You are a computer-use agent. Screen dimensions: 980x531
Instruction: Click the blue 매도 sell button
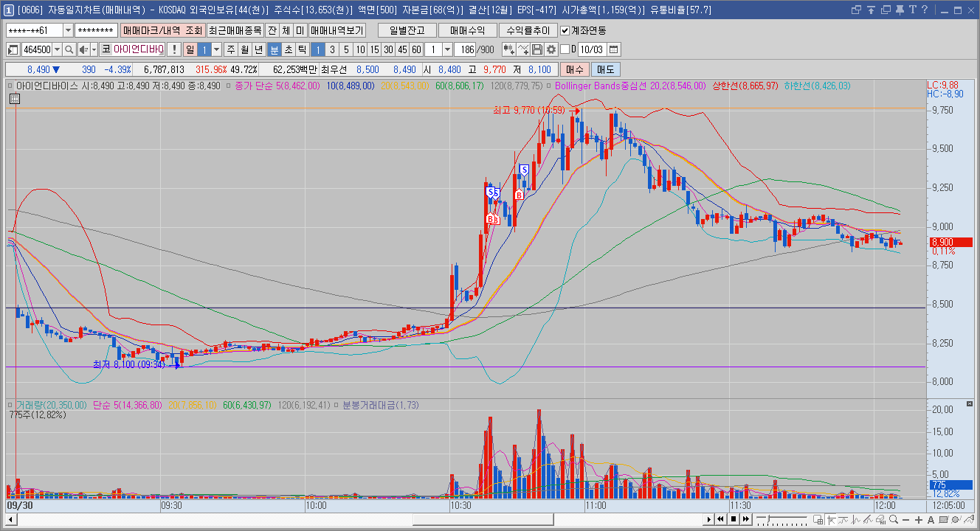click(x=605, y=69)
